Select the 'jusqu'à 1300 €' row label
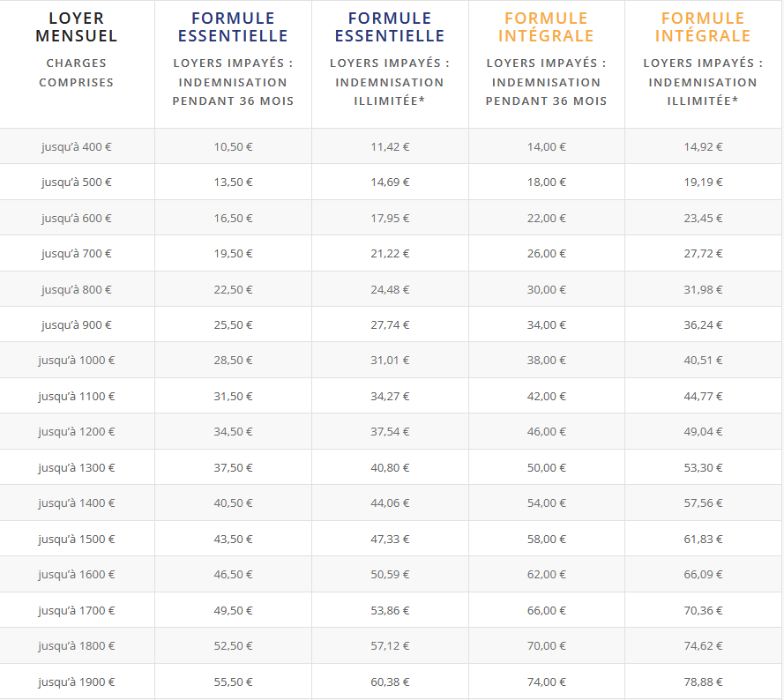This screenshot has height=700, width=784. tap(77, 468)
